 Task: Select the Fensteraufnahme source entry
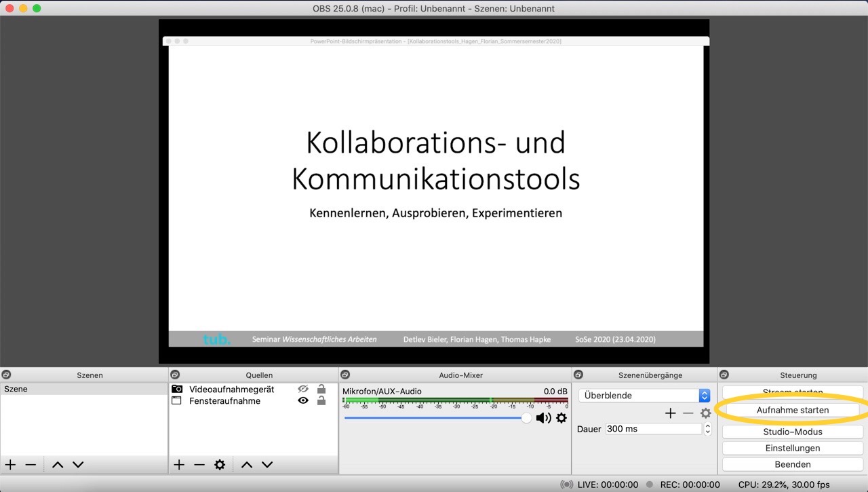tap(224, 401)
